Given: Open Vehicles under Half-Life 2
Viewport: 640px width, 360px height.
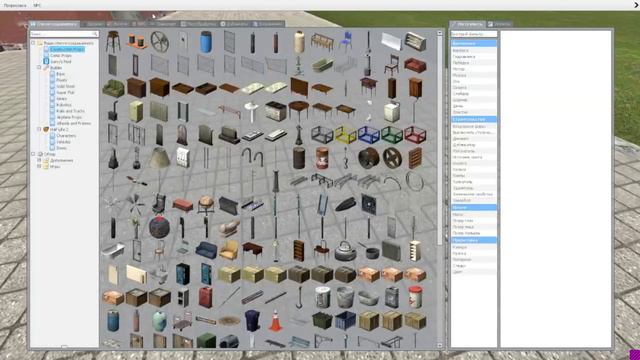Looking at the screenshot, I should coord(63,142).
